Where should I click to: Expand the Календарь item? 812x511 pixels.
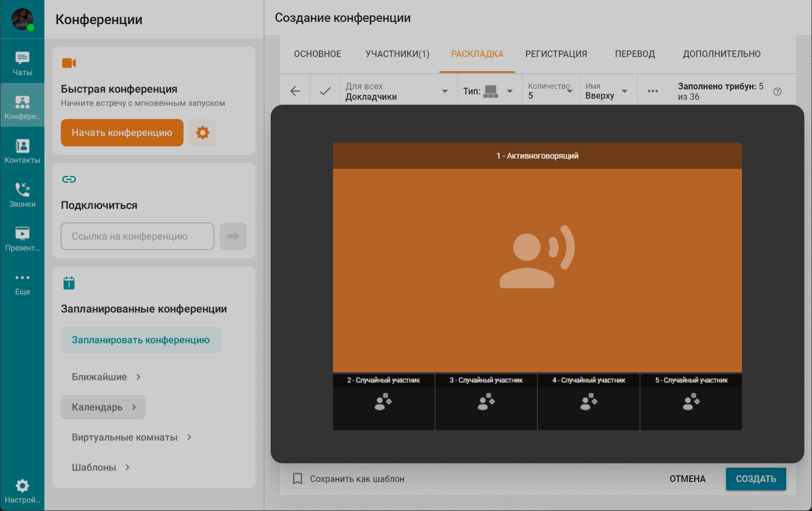(103, 407)
